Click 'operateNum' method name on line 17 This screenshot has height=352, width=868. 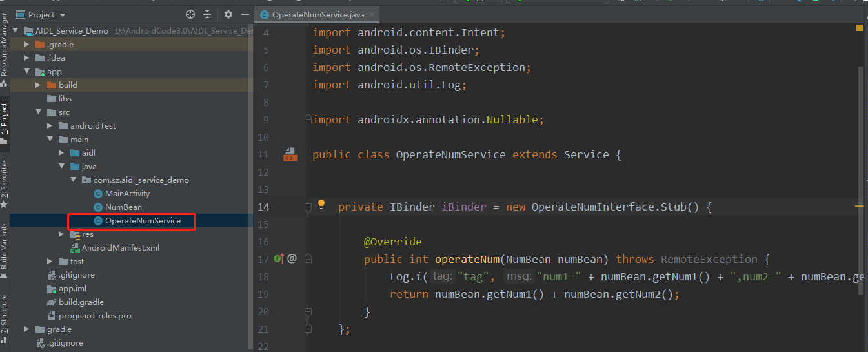point(467,260)
